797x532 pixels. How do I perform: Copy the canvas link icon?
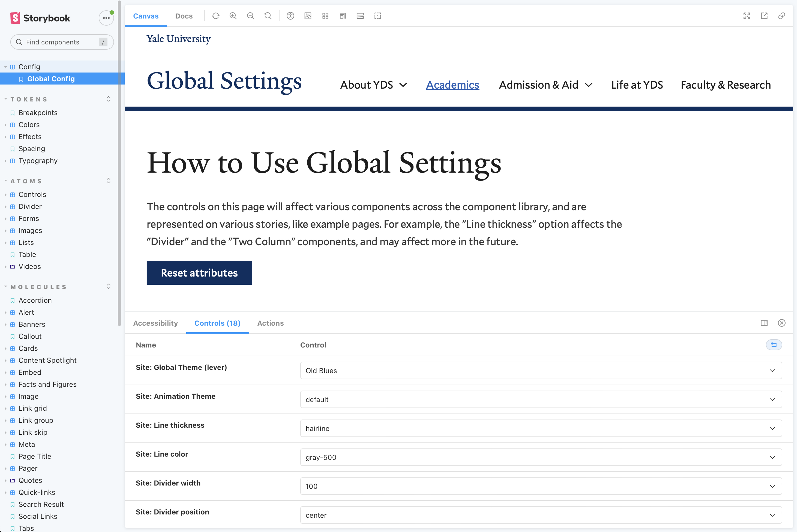click(782, 16)
